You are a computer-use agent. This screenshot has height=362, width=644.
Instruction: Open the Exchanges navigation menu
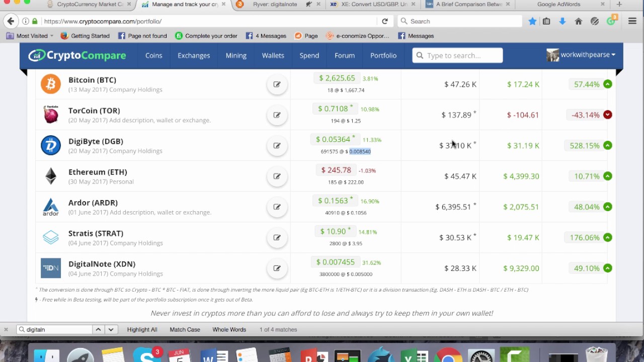tap(194, 55)
